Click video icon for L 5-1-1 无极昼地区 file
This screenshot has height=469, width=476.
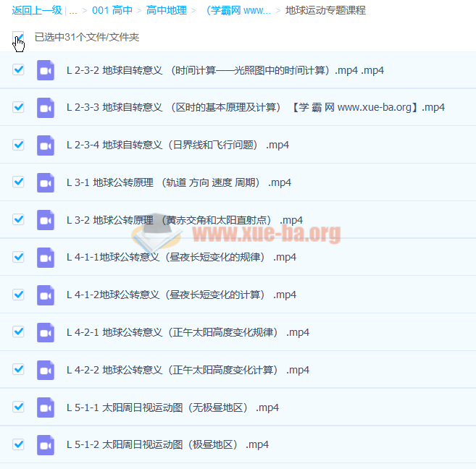click(x=46, y=407)
